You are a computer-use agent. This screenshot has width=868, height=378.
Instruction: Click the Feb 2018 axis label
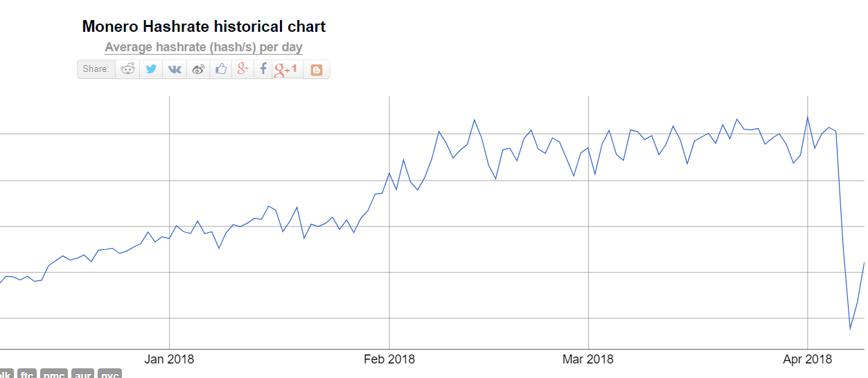(x=389, y=359)
